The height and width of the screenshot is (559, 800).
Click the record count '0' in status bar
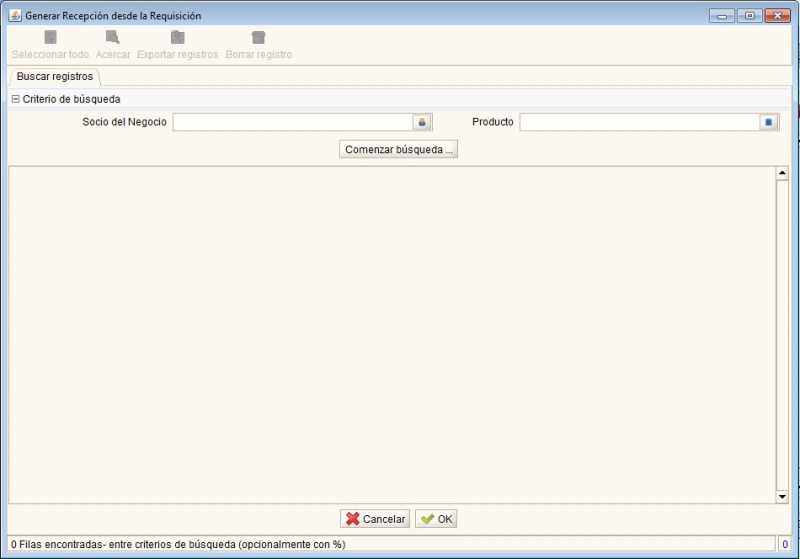tap(785, 544)
